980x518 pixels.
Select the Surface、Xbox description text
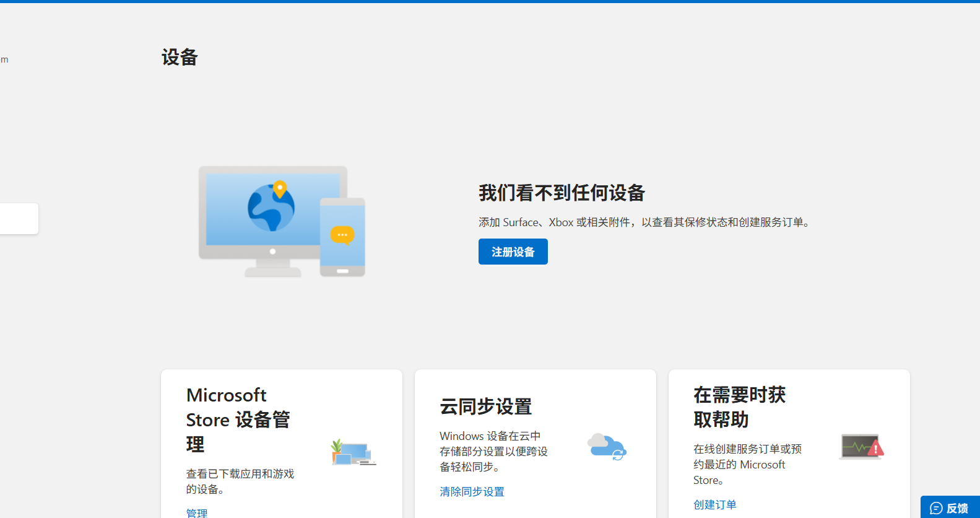(644, 222)
